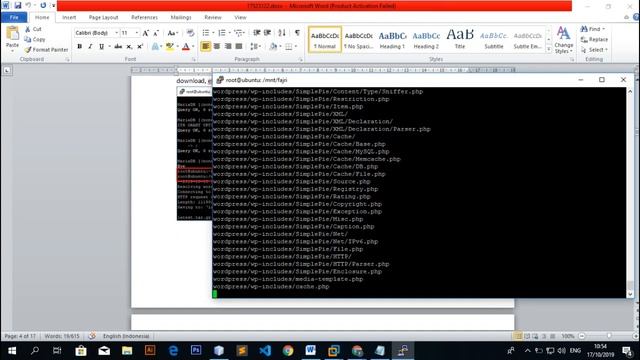Switch to the Mailings tab
The image size is (640, 360).
181,18
